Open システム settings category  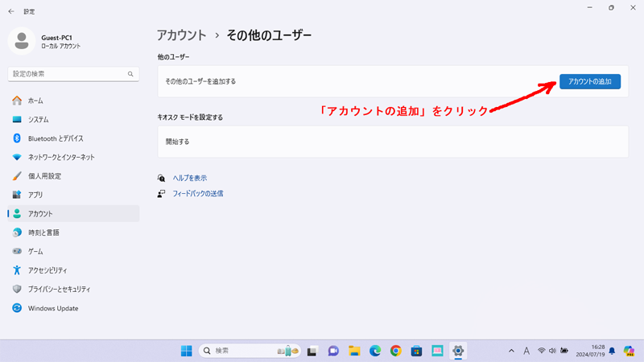(x=38, y=120)
